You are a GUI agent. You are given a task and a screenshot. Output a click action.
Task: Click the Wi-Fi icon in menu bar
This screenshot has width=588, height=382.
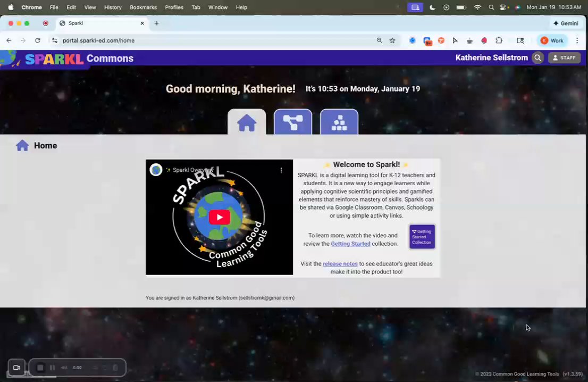click(x=477, y=7)
